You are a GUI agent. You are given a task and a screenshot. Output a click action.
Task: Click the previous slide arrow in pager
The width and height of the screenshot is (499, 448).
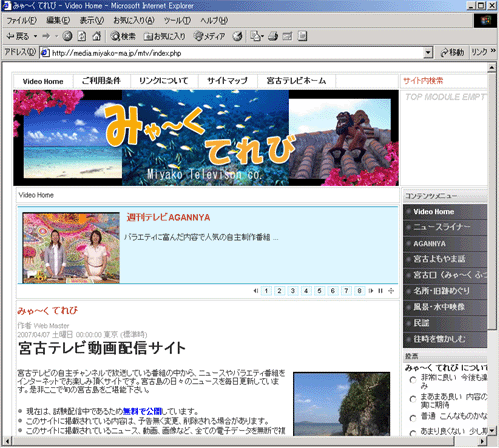[x=256, y=291]
